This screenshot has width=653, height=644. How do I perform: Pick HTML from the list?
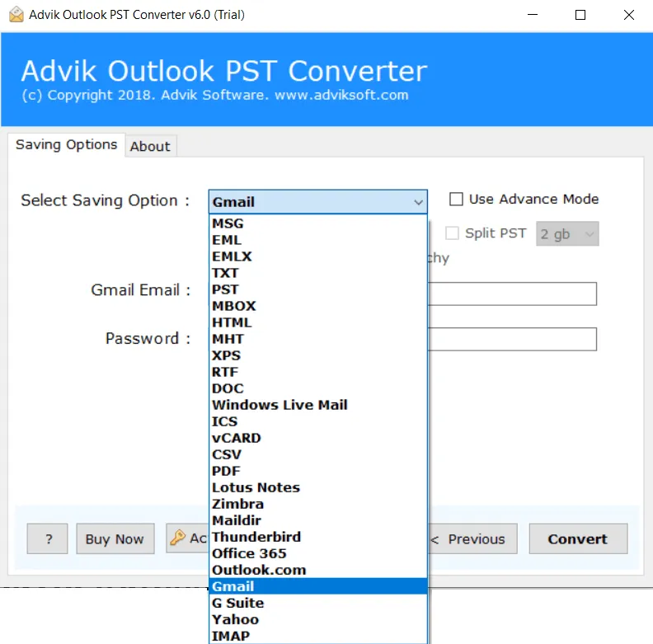318,322
